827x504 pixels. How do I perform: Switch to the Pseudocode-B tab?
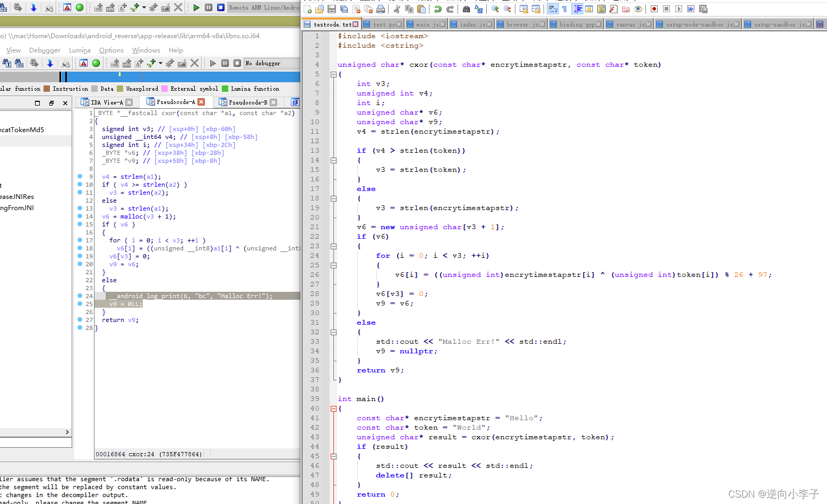click(248, 102)
